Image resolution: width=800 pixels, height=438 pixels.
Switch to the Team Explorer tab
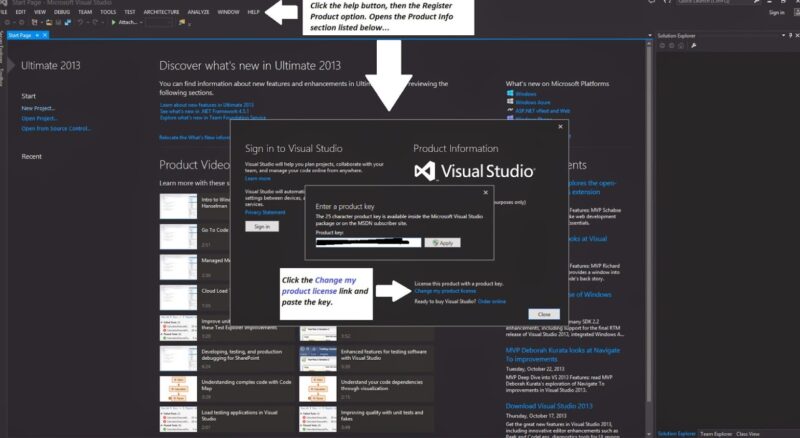(x=716, y=434)
